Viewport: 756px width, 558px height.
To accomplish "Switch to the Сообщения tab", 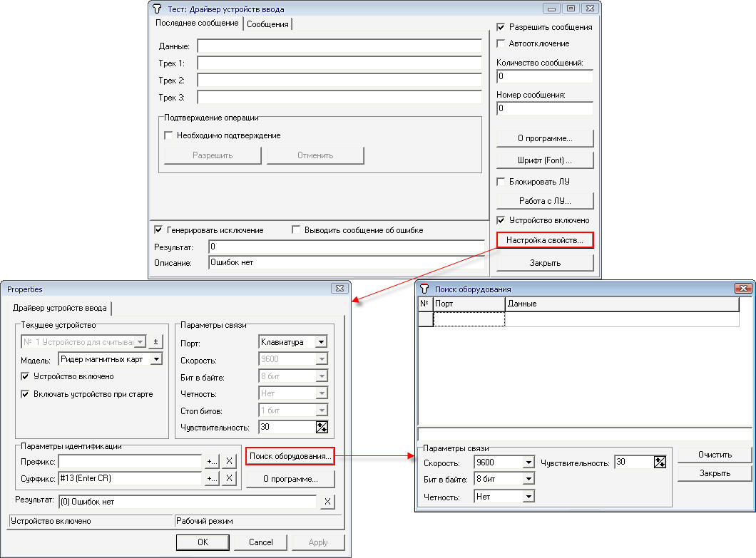I will (x=267, y=24).
